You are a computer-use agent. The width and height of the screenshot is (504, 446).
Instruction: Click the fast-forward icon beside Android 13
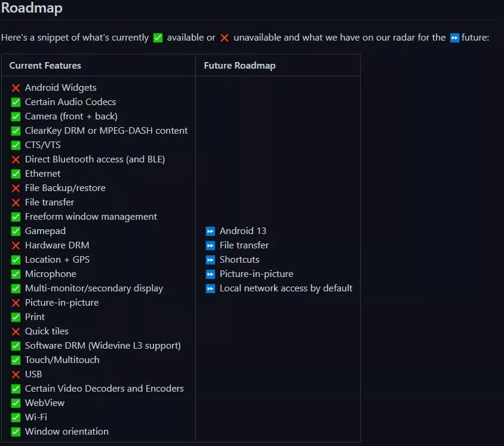click(x=210, y=231)
